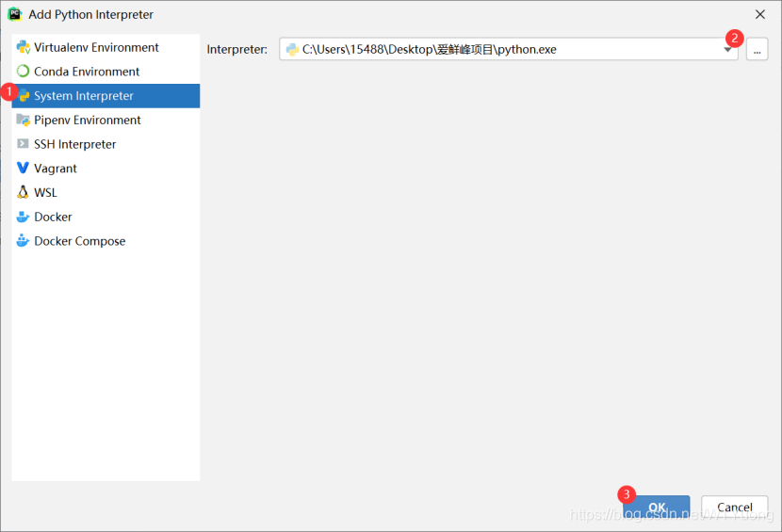Choose System Interpreter in the list
Image resolution: width=782 pixels, height=532 pixels.
point(106,96)
